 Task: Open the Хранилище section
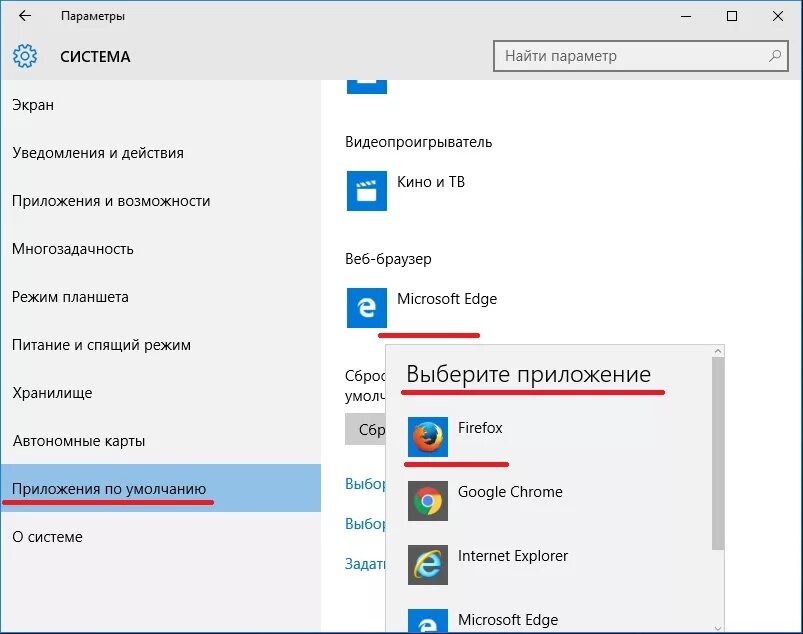(x=161, y=393)
